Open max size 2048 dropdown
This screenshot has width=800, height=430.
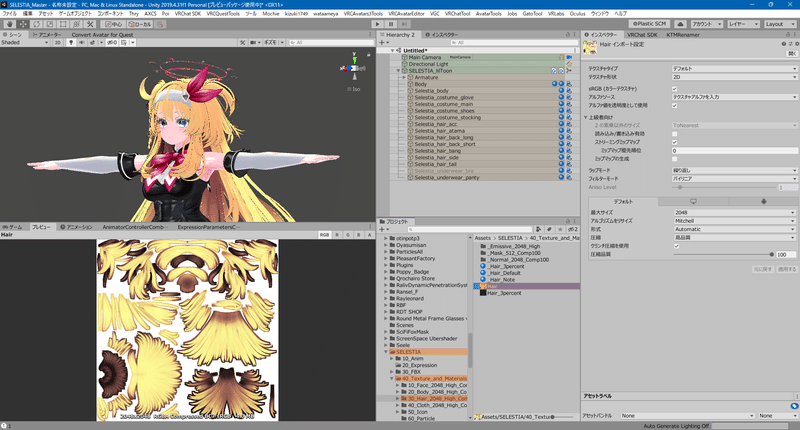click(734, 213)
